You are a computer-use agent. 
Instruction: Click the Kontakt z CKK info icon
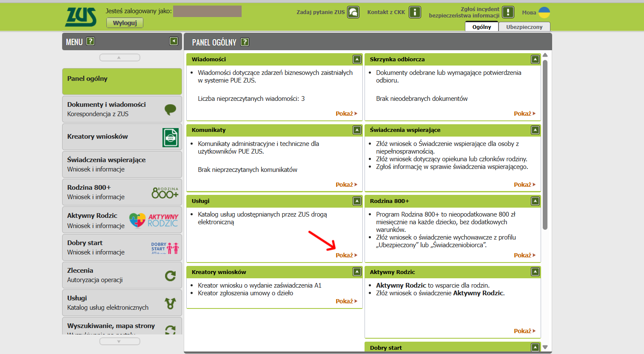pyautogui.click(x=415, y=12)
